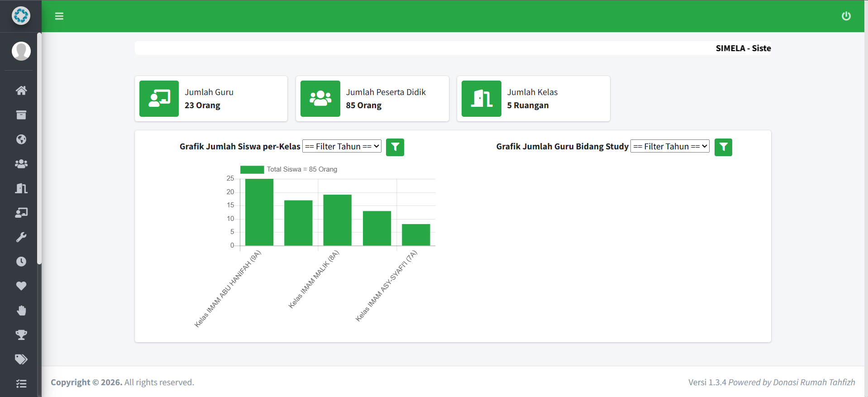Click the tallest bar for Kelas 9A
This screenshot has width=868, height=397.
tap(259, 212)
